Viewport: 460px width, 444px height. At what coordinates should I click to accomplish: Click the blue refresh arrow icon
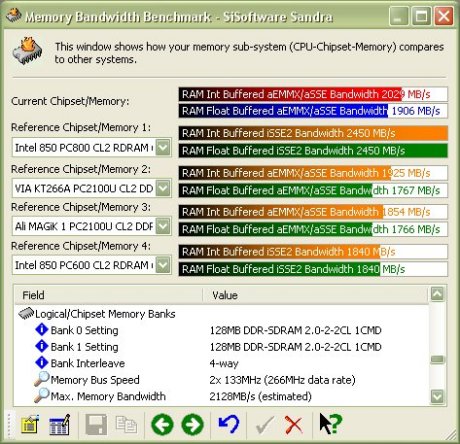(x=229, y=424)
